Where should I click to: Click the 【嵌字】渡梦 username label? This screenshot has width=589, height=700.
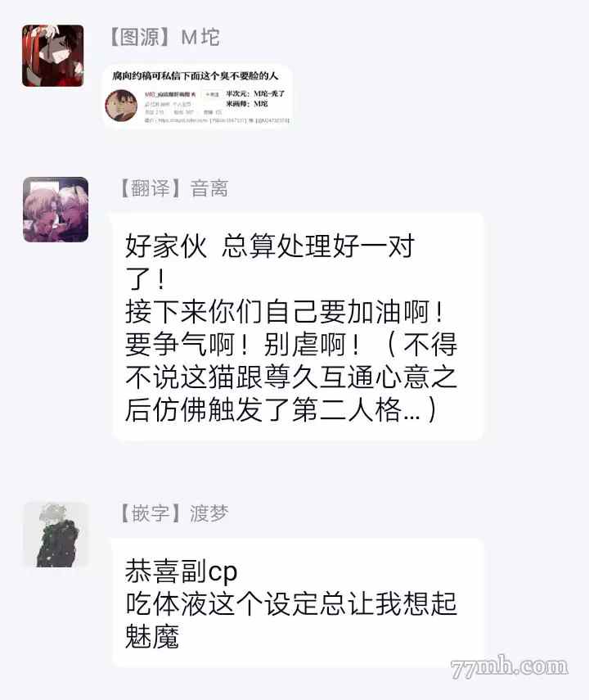click(x=174, y=513)
